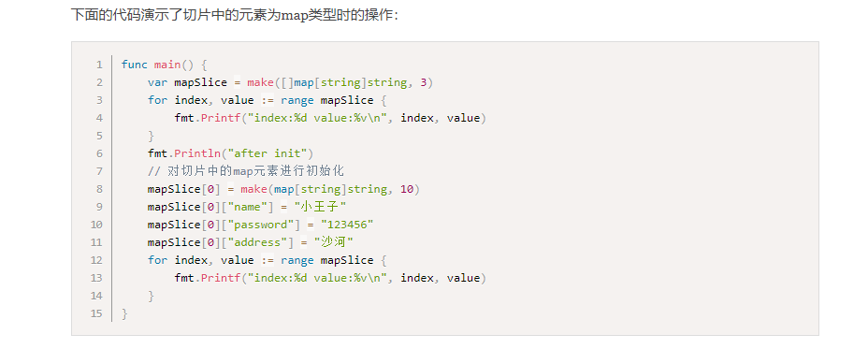
Task: Click the closing brace on line 15
Action: tap(124, 313)
